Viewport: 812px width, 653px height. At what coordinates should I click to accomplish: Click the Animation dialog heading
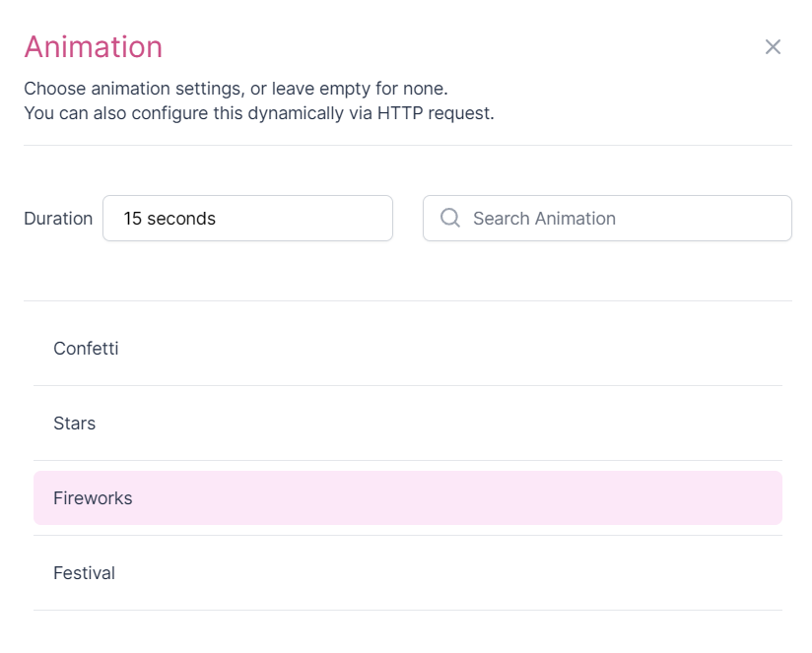(x=94, y=46)
